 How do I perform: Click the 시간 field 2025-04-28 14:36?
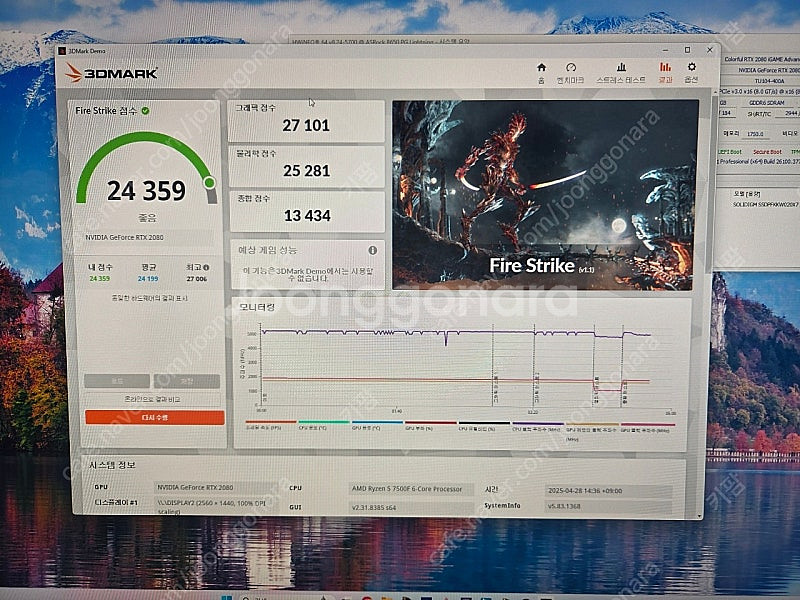pos(608,491)
